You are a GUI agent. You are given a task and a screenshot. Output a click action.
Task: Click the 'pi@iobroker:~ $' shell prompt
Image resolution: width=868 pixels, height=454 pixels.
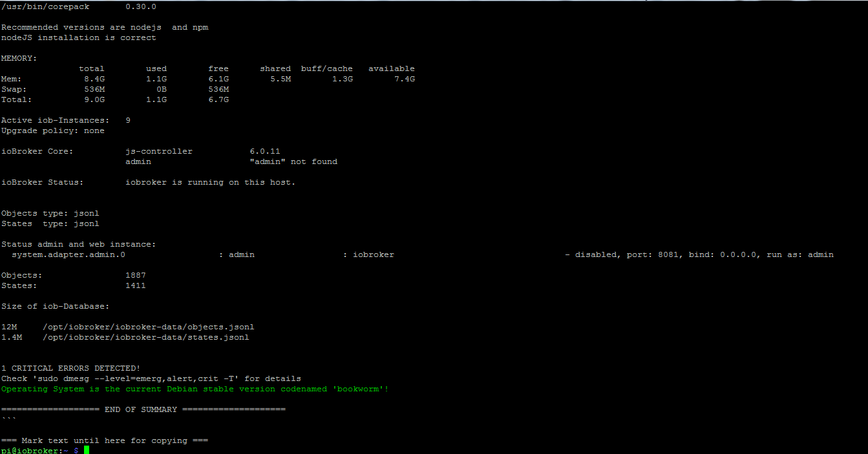tap(40, 450)
